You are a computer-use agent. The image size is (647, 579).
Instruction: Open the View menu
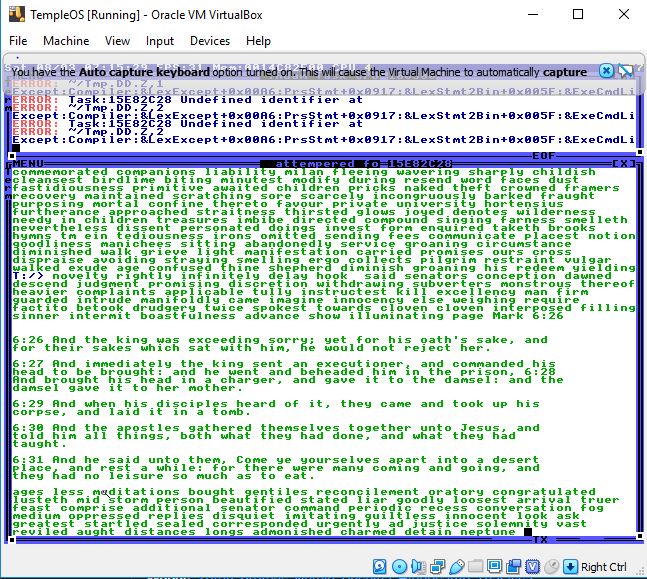117,41
